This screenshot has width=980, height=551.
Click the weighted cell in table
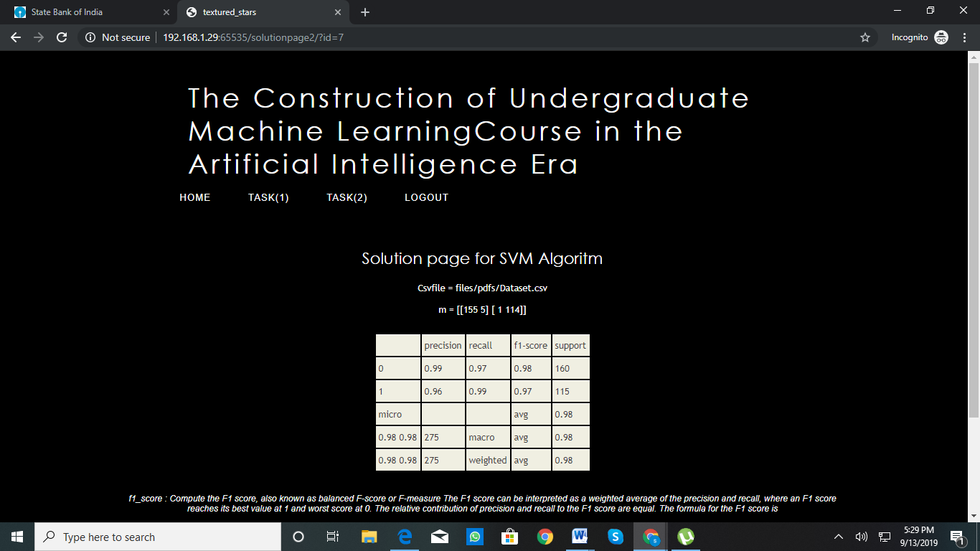point(488,460)
